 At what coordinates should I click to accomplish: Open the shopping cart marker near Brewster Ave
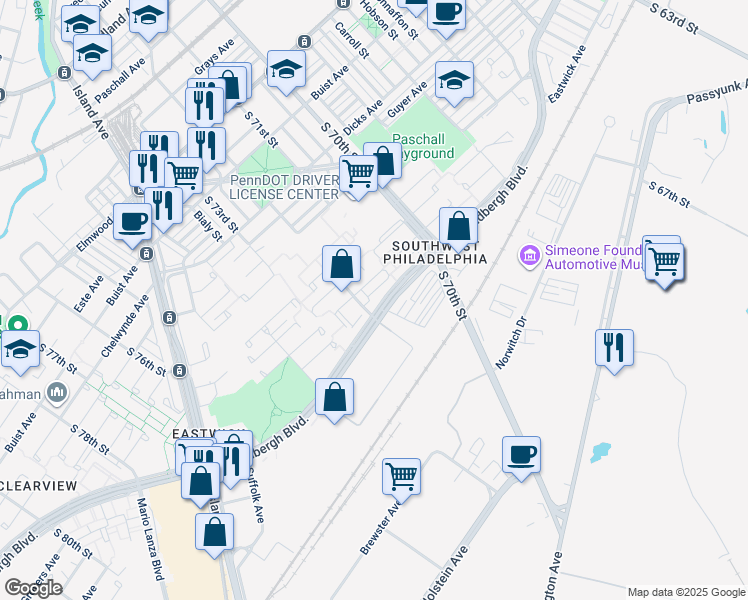click(401, 478)
